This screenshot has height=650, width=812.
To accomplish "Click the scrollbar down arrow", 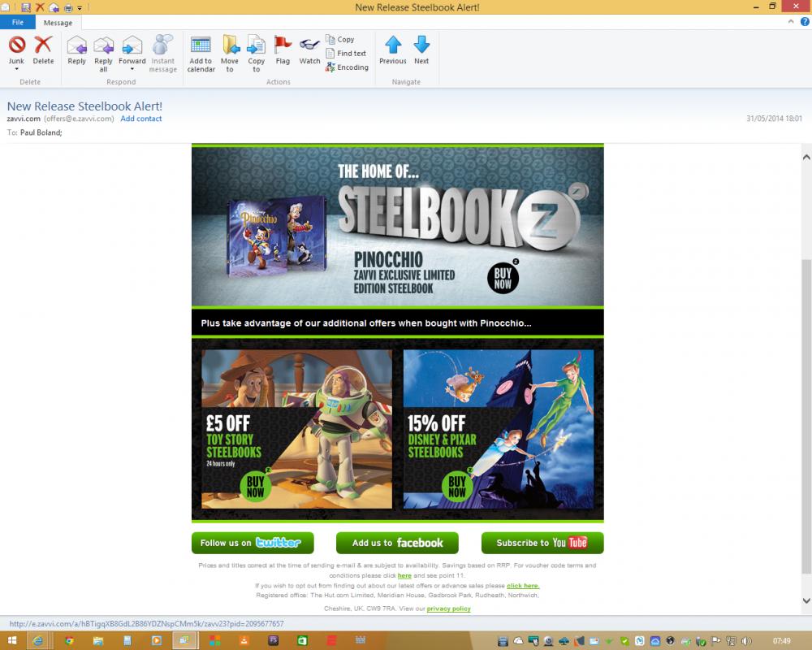I will pos(806,600).
